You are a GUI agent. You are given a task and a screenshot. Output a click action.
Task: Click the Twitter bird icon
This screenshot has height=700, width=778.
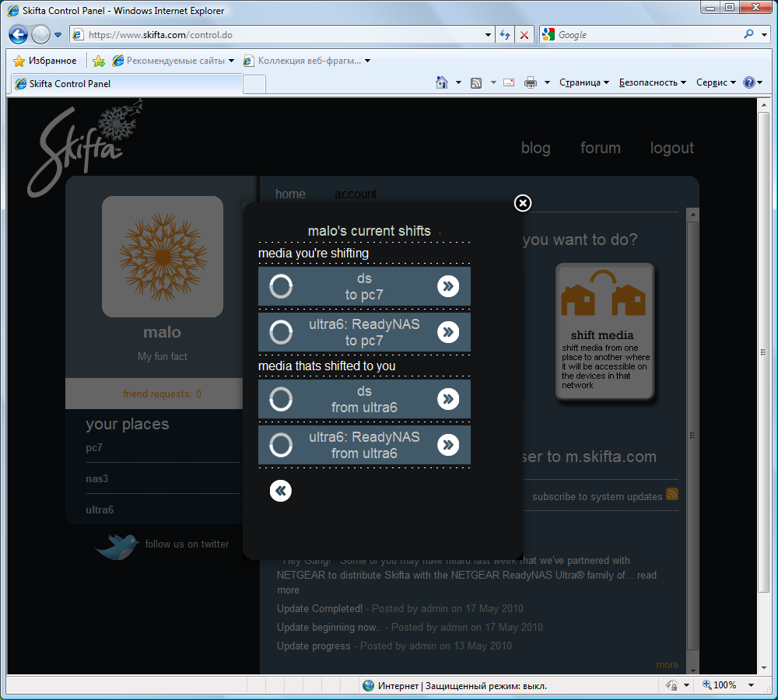(x=117, y=546)
